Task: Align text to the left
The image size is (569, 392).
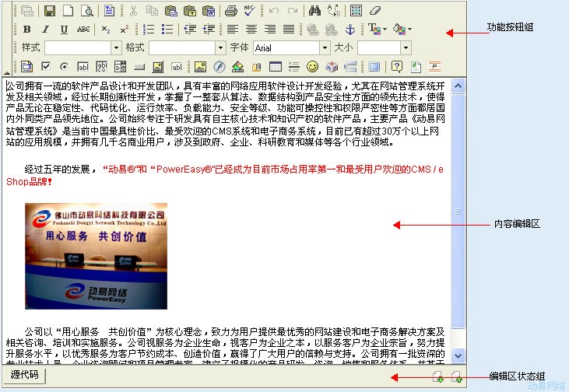Action: (x=233, y=29)
